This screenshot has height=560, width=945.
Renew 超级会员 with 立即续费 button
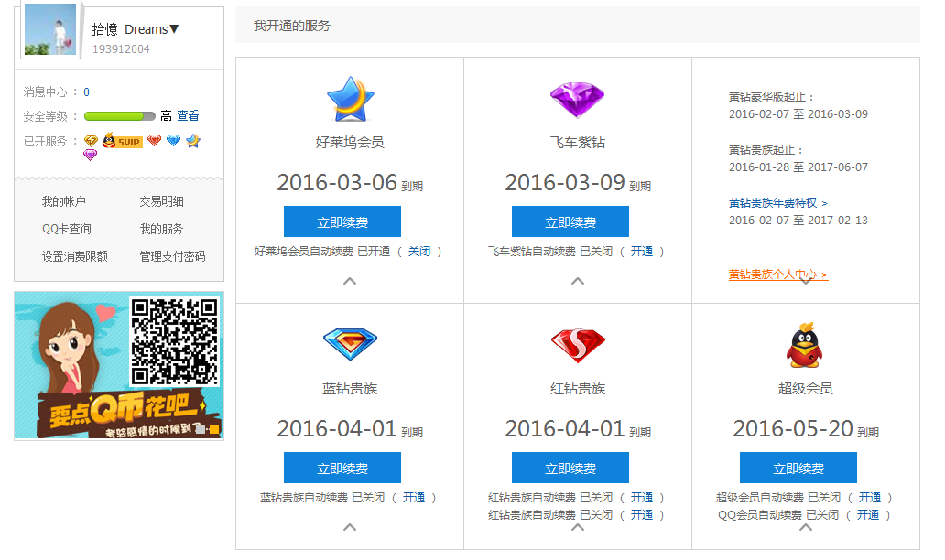click(798, 468)
